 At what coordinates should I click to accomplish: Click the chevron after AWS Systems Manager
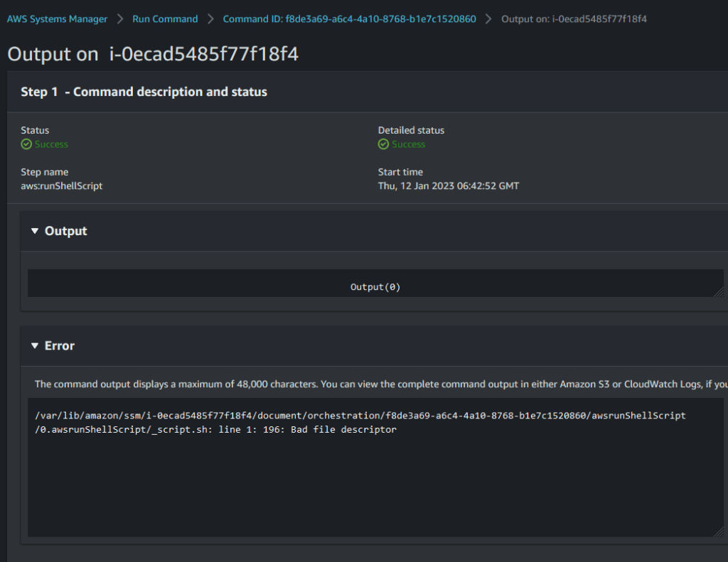point(120,19)
